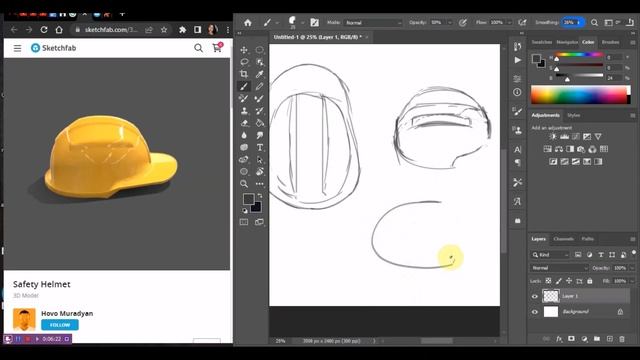This screenshot has width=640, height=360.
Task: Open brush preset picker dropdown arrow
Action: click(x=302, y=23)
